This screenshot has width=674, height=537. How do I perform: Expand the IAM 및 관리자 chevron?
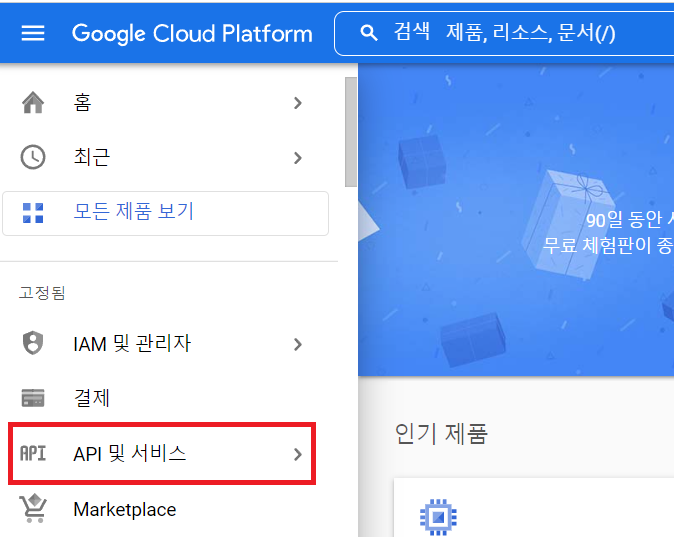(297, 344)
